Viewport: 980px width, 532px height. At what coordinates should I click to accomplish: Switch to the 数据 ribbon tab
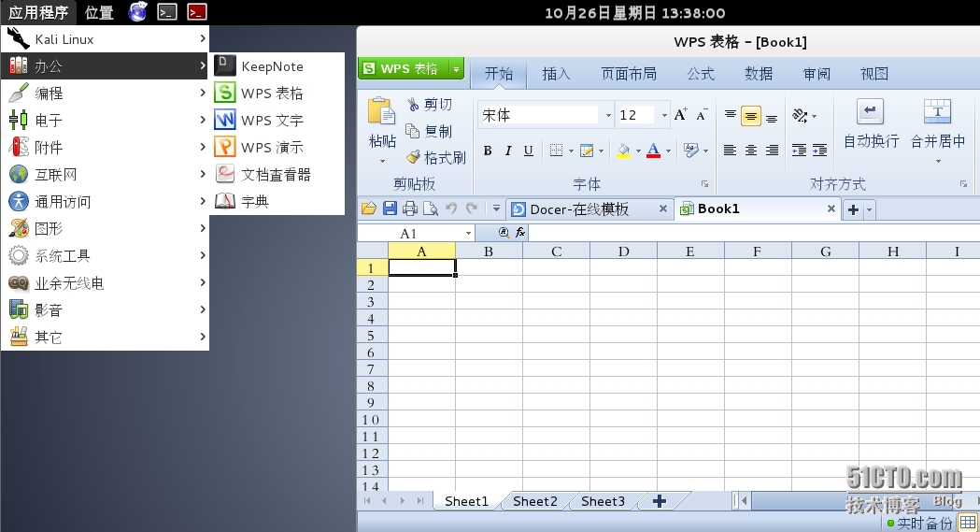pos(759,74)
